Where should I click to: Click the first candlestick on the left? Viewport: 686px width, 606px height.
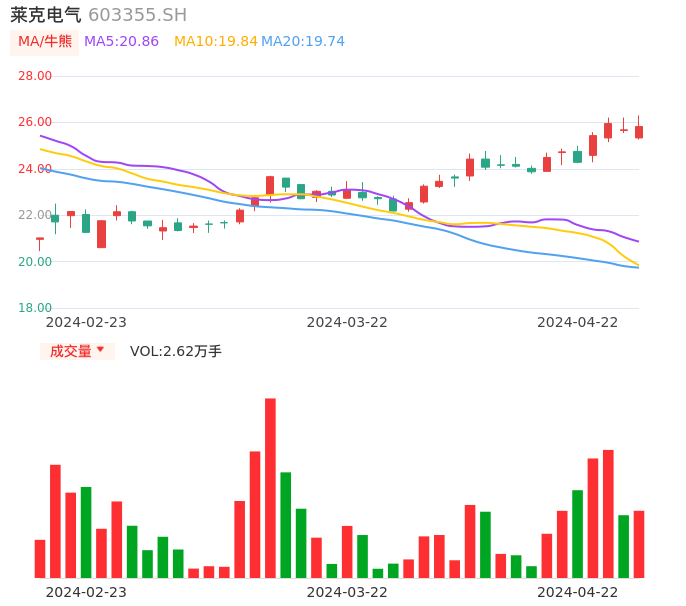point(40,239)
